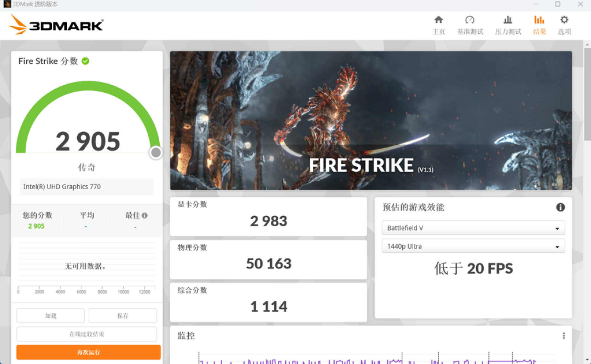The height and width of the screenshot is (364, 591).
Task: Click the home house icon
Action: (x=438, y=20)
